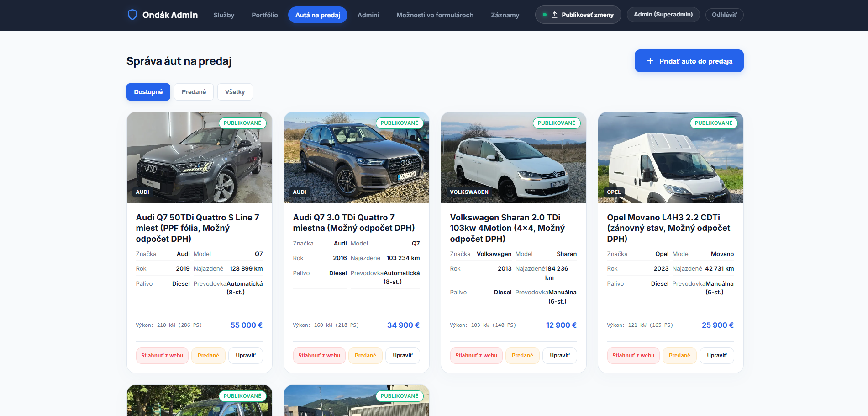Image resolution: width=868 pixels, height=416 pixels.
Task: Click mileage value 42 731 km
Action: point(720,268)
